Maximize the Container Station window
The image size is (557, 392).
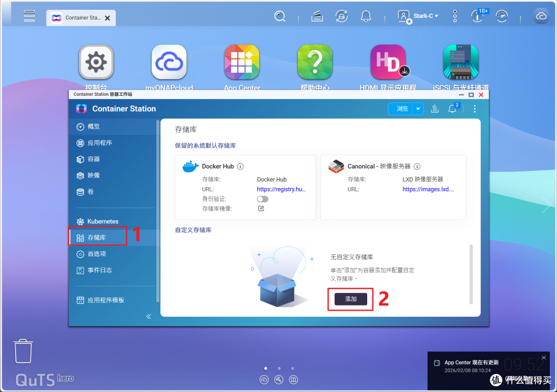[471, 95]
